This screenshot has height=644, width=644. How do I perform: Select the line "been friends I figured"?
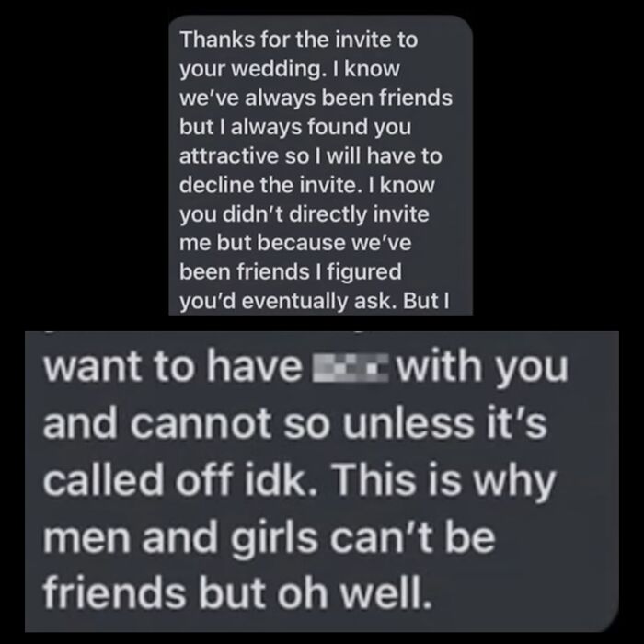point(291,272)
